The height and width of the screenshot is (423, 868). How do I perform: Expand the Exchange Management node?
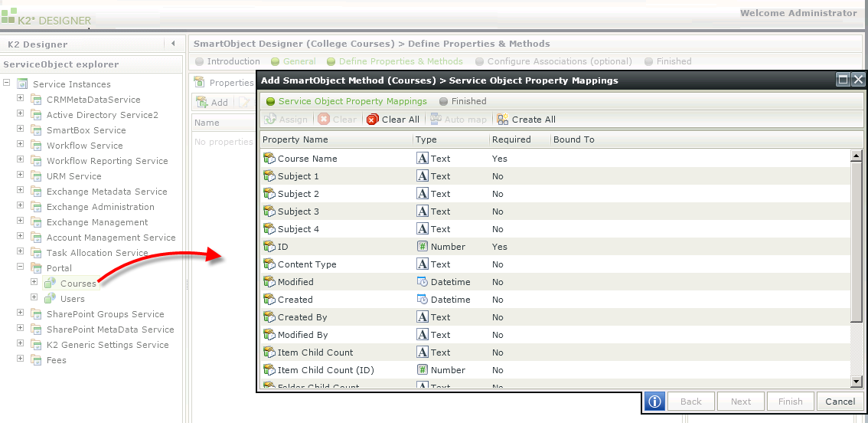click(x=21, y=221)
